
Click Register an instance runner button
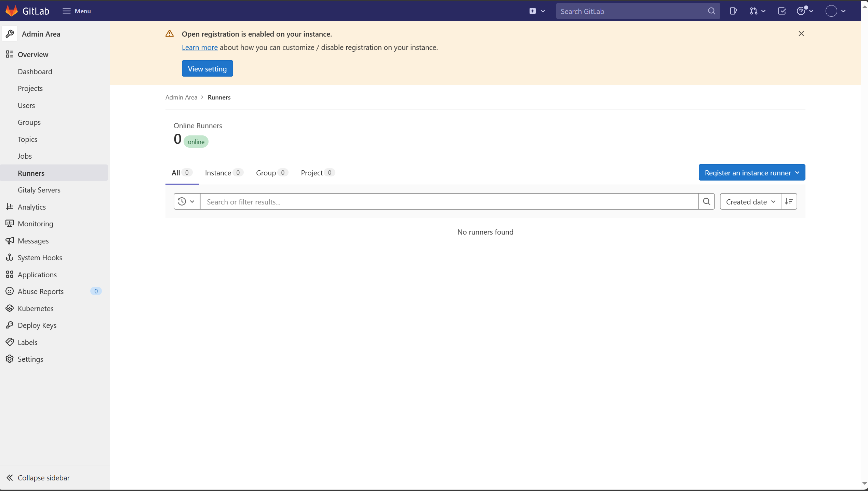coord(752,173)
